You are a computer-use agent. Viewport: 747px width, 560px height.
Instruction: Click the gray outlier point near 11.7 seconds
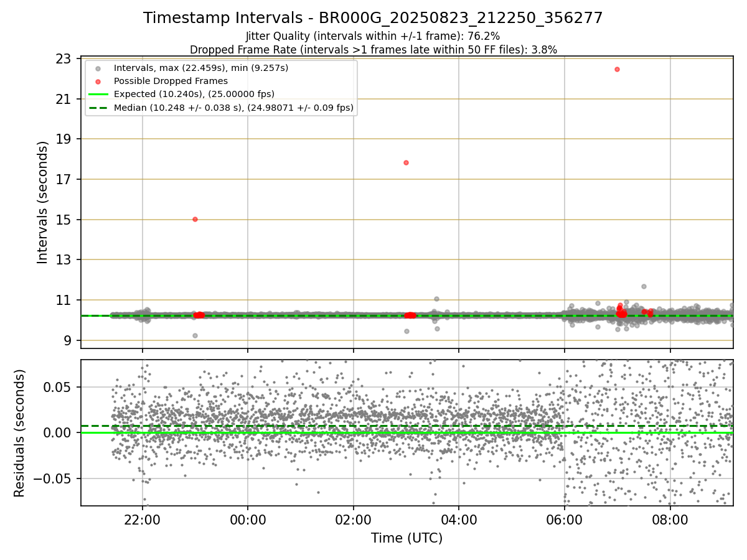point(644,286)
